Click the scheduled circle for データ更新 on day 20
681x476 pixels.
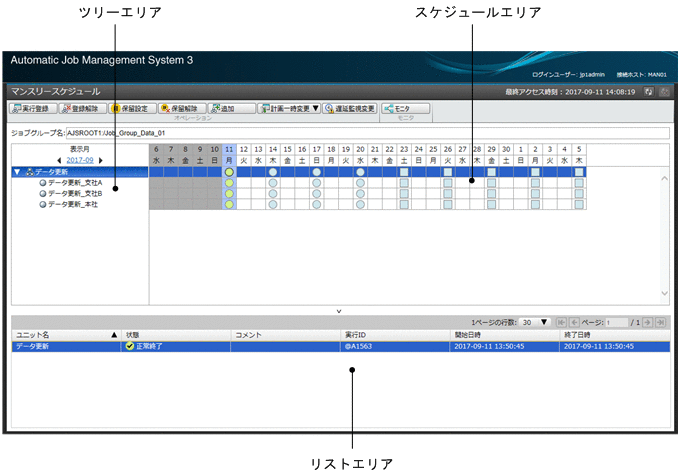click(360, 172)
